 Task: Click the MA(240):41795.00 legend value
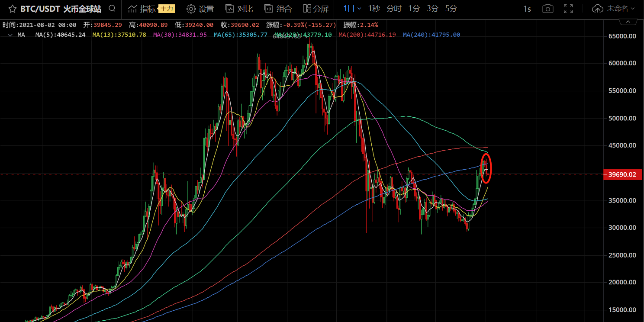[x=431, y=35]
